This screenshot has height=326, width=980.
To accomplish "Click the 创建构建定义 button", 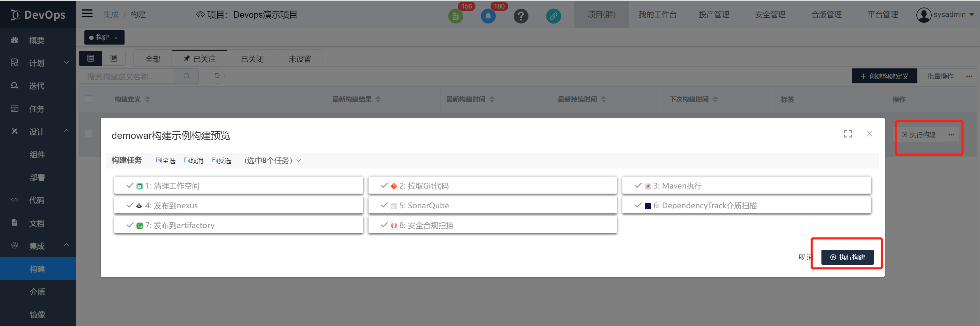I will point(884,76).
